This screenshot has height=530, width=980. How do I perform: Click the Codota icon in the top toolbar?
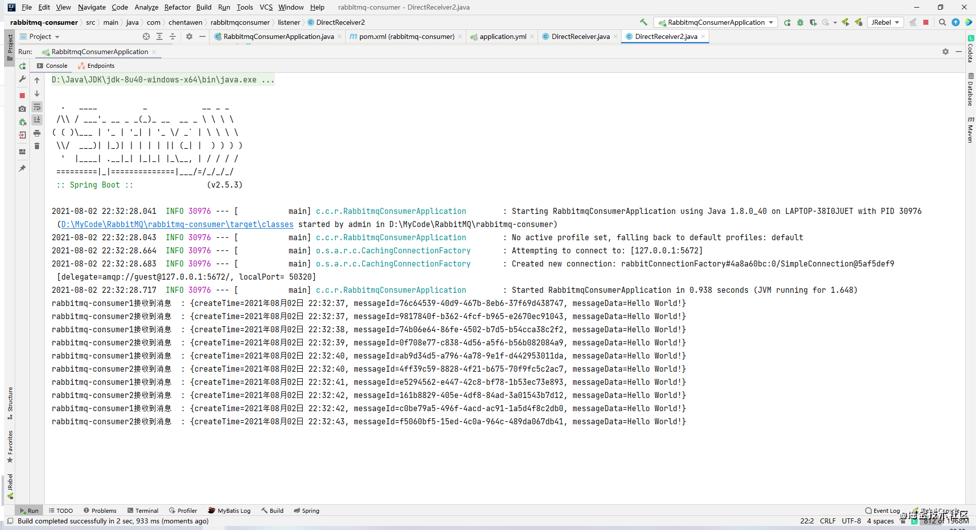[968, 22]
